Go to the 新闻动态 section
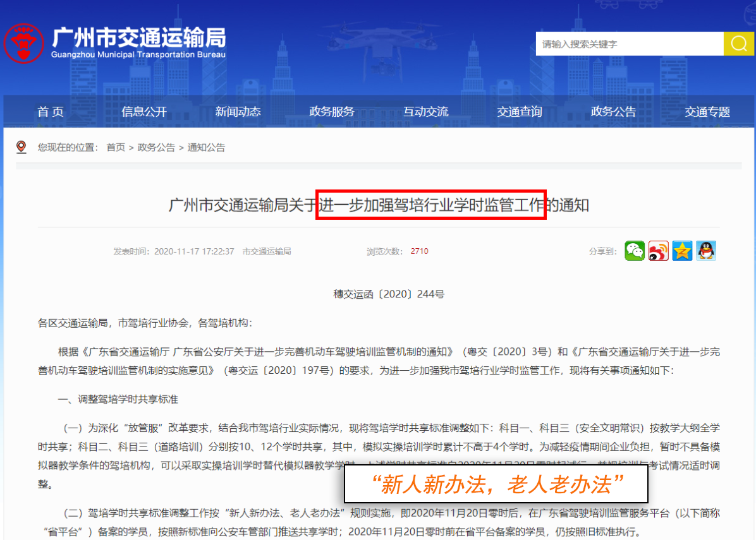Image resolution: width=756 pixels, height=540 pixels. tap(238, 112)
